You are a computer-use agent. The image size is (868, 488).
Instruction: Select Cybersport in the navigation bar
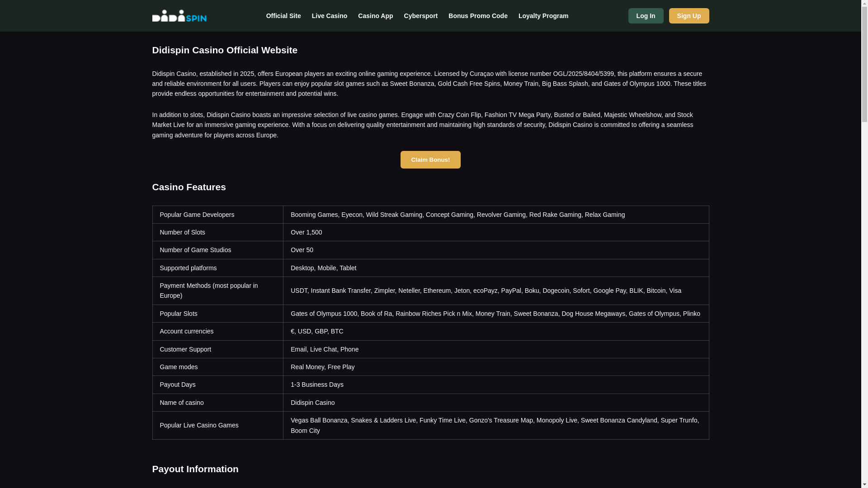pos(421,16)
